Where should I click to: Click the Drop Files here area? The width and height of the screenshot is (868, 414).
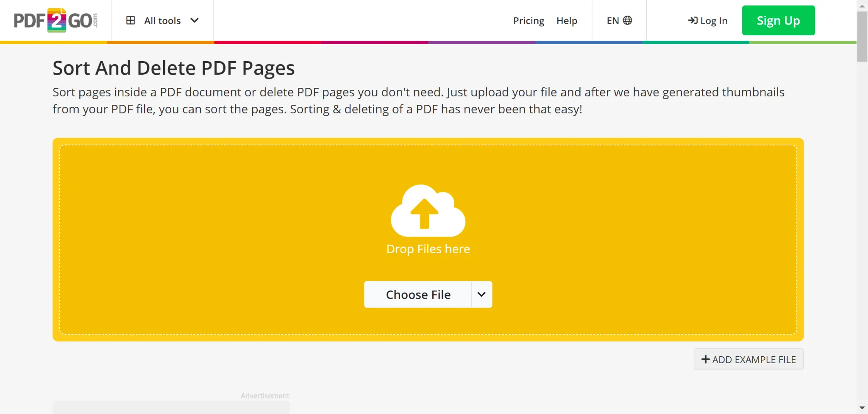click(428, 249)
